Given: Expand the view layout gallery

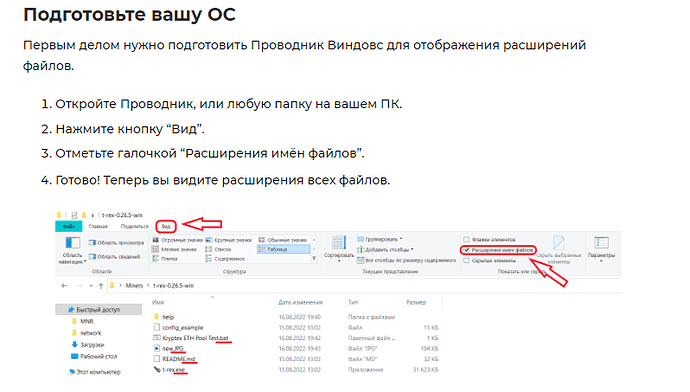Looking at the screenshot, I should click(x=314, y=259).
